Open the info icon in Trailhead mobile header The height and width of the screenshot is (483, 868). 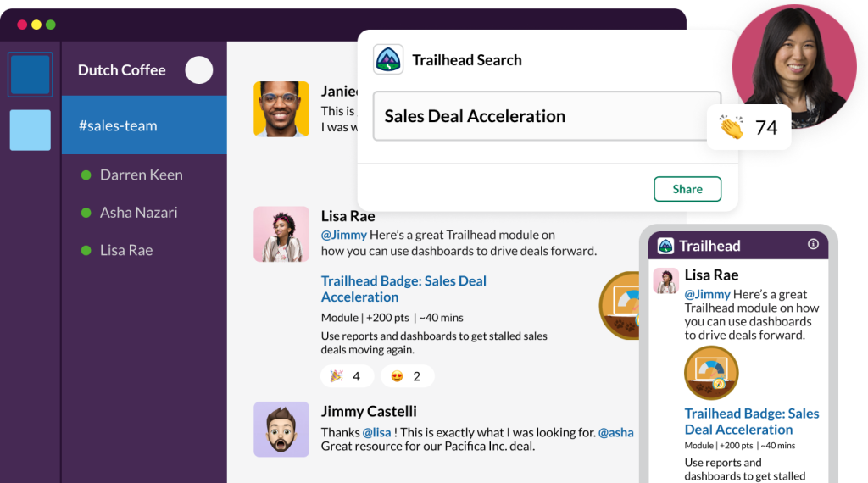(x=813, y=244)
